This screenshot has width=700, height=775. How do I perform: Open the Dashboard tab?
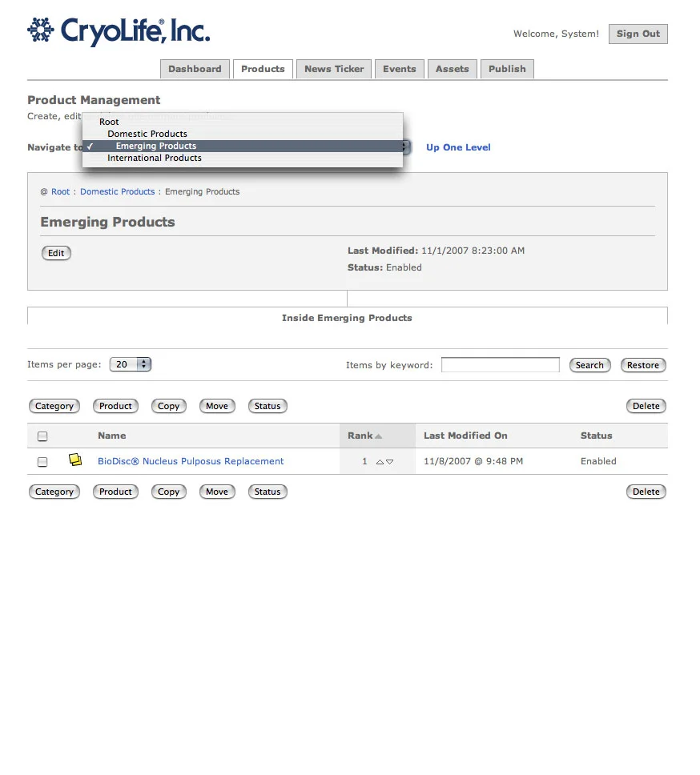(195, 69)
